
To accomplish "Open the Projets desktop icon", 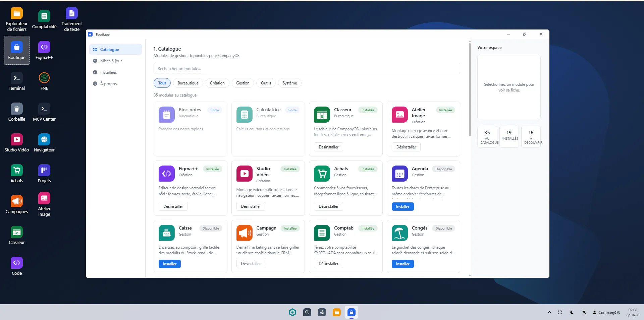I will 44,174.
